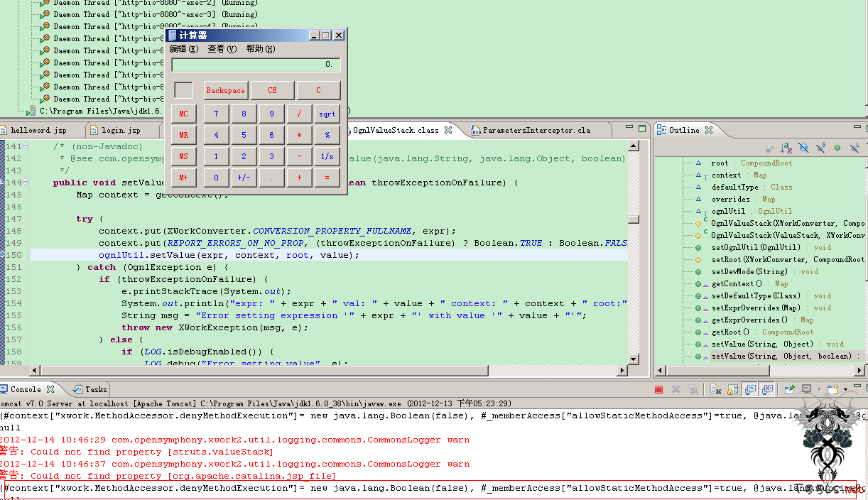Toggle Hide Fields in the Outline toolbar
This screenshot has height=500, width=868.
804,148
